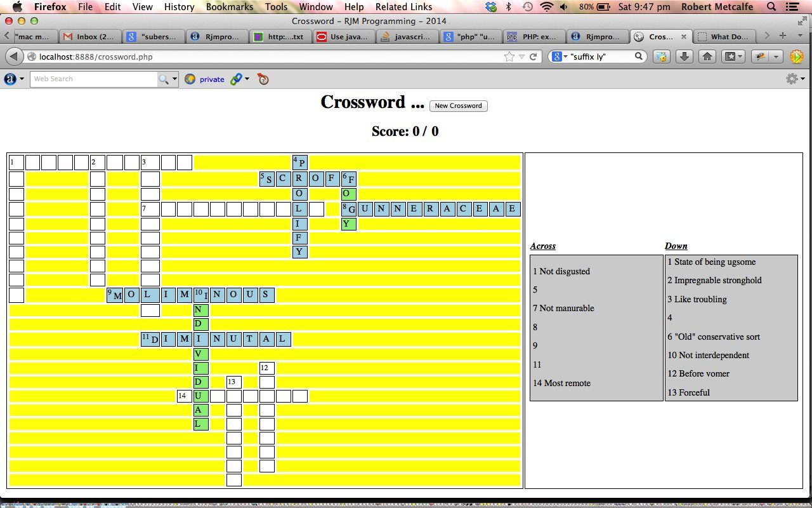812x508 pixels.
Task: Open the URL history dropdown arrow
Action: coord(521,57)
